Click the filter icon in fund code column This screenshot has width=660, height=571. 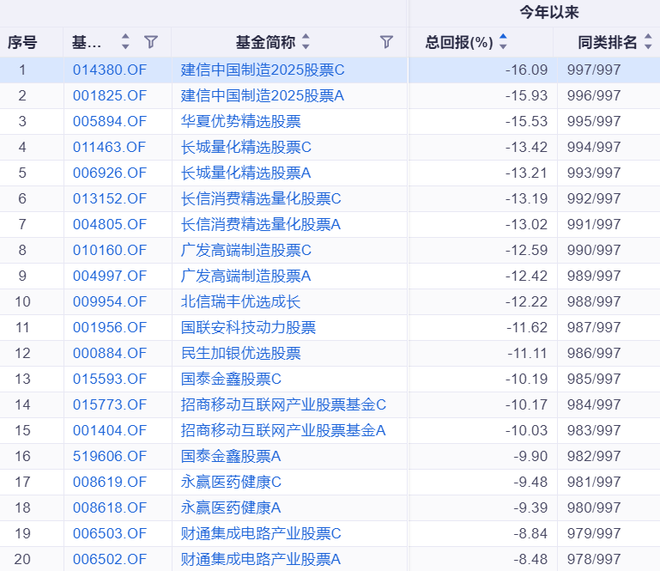point(151,42)
